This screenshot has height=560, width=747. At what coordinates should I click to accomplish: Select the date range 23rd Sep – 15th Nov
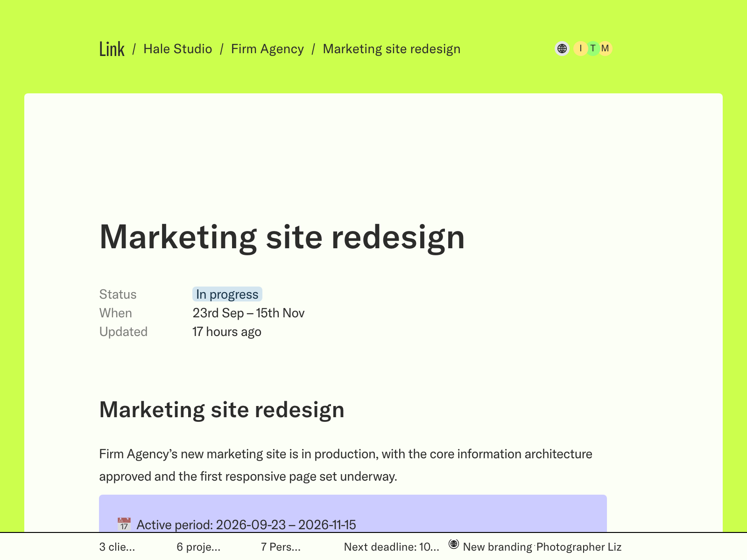tap(248, 313)
